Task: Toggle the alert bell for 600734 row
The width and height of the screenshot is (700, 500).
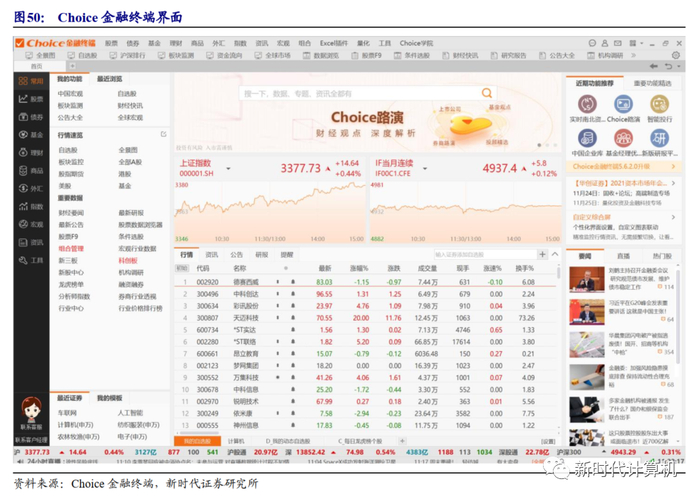Action: click(293, 330)
